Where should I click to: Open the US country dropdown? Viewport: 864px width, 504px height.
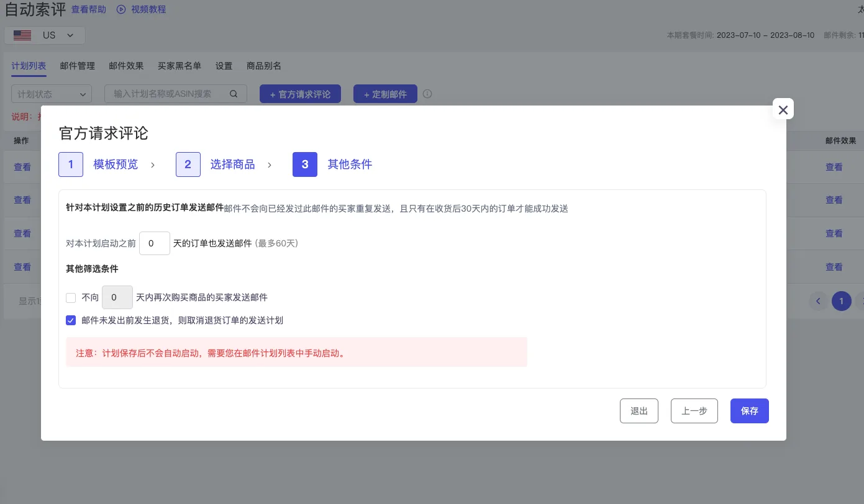45,35
